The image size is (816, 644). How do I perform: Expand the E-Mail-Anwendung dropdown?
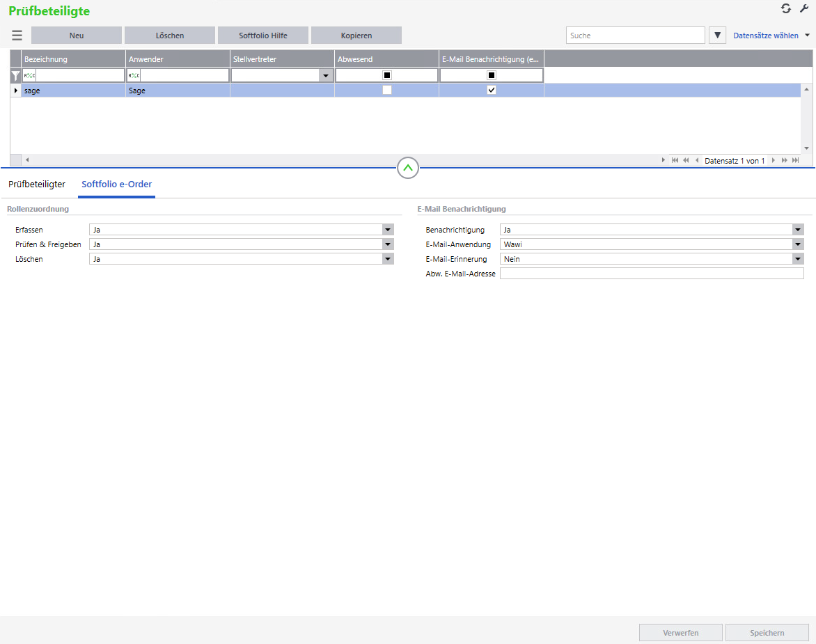click(x=798, y=244)
